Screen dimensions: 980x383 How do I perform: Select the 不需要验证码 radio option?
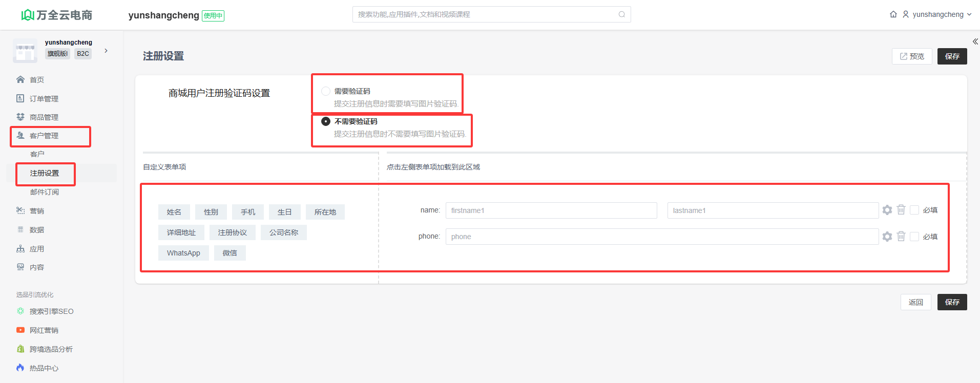325,121
